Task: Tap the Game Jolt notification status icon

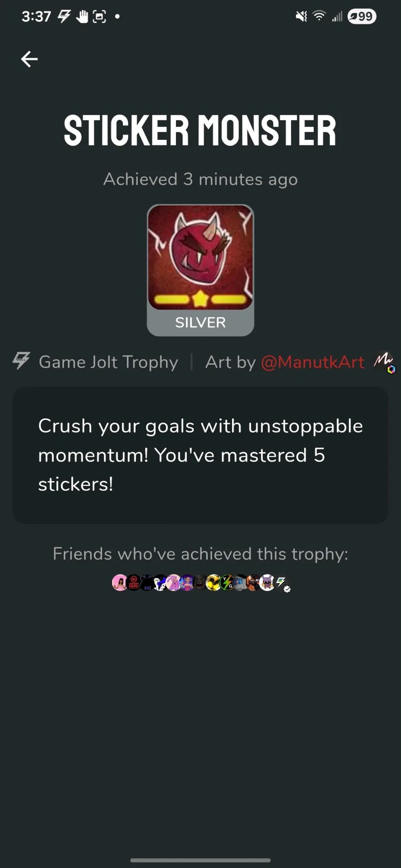Action: [x=64, y=16]
